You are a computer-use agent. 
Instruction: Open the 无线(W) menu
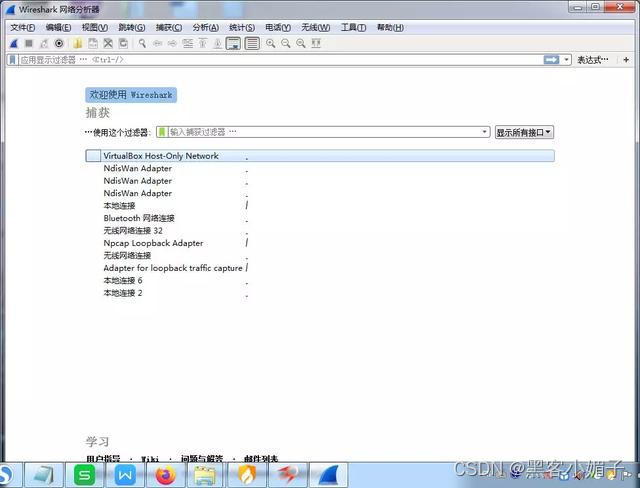(316, 27)
